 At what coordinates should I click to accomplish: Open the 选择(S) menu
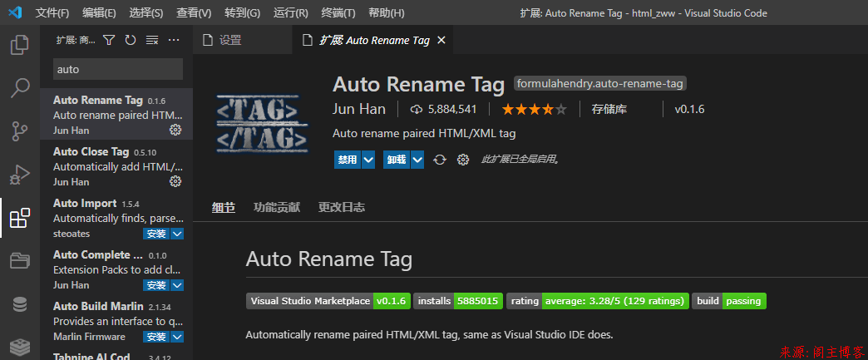click(x=146, y=12)
